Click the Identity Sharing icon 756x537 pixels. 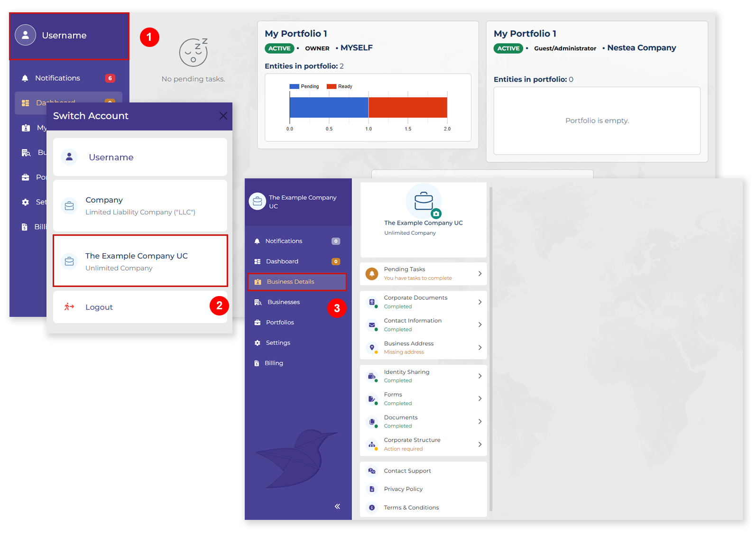click(372, 376)
